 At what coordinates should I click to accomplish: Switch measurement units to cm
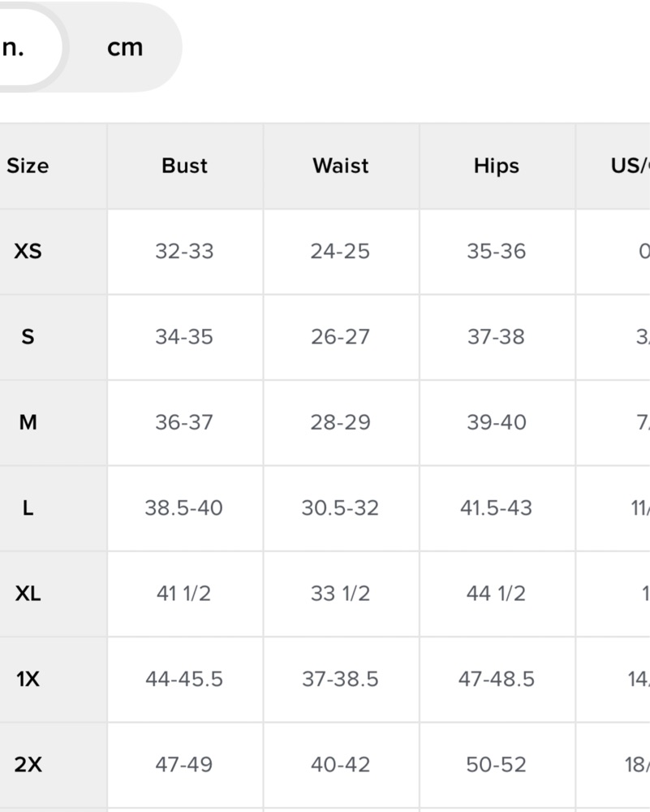[x=125, y=48]
